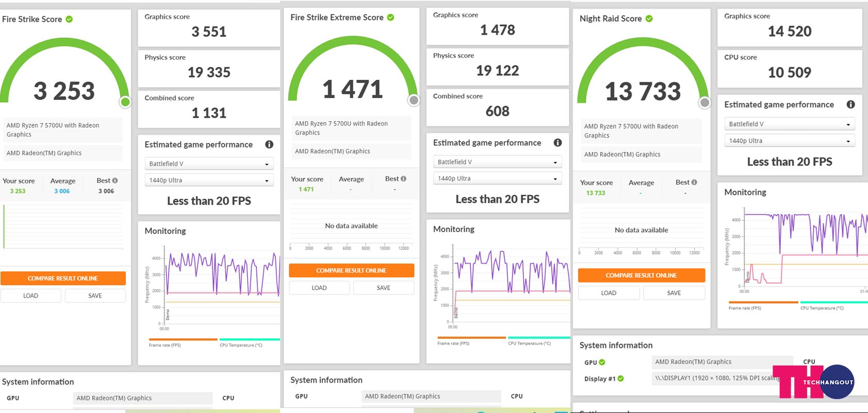
Task: Click SAVE button in Night Raid panel
Action: coord(674,293)
